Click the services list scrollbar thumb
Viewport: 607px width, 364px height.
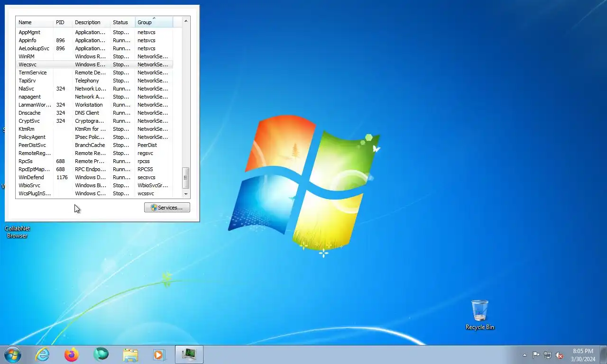pyautogui.click(x=186, y=178)
